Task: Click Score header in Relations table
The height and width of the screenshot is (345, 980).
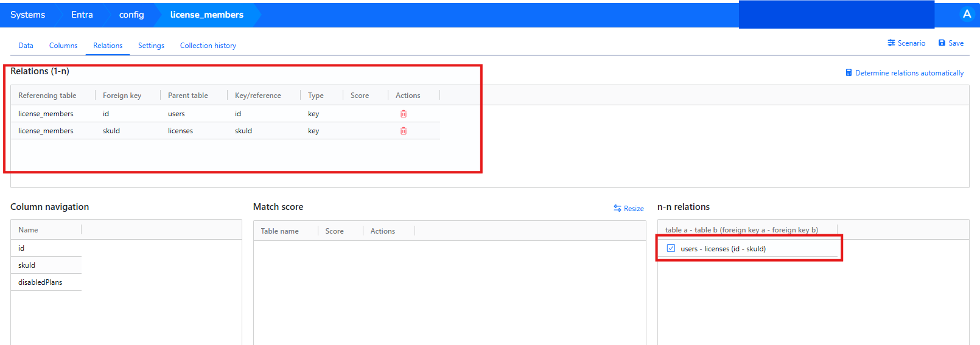Action: (360, 96)
